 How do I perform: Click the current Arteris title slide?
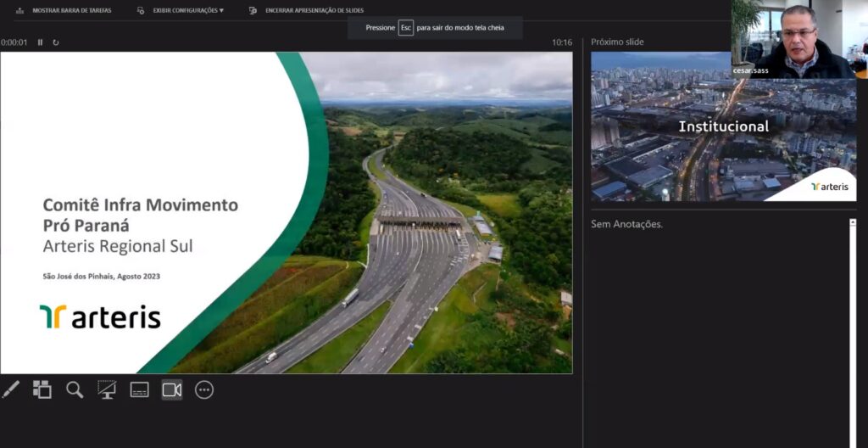[287, 212]
